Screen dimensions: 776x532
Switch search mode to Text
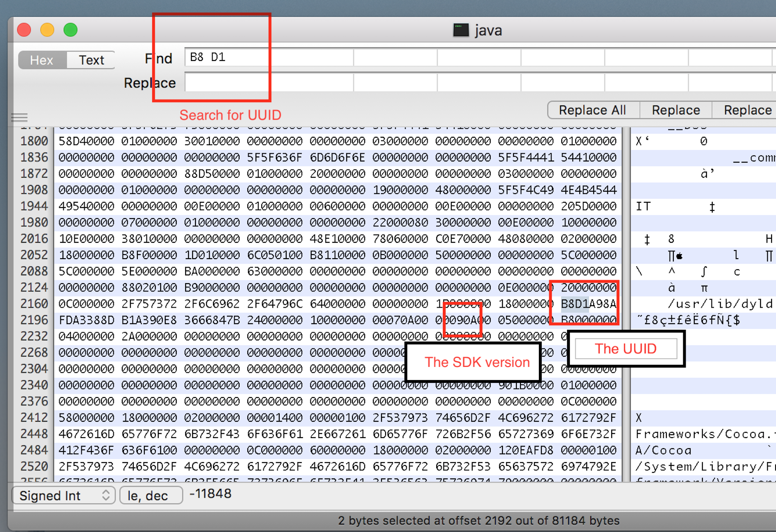tap(91, 60)
